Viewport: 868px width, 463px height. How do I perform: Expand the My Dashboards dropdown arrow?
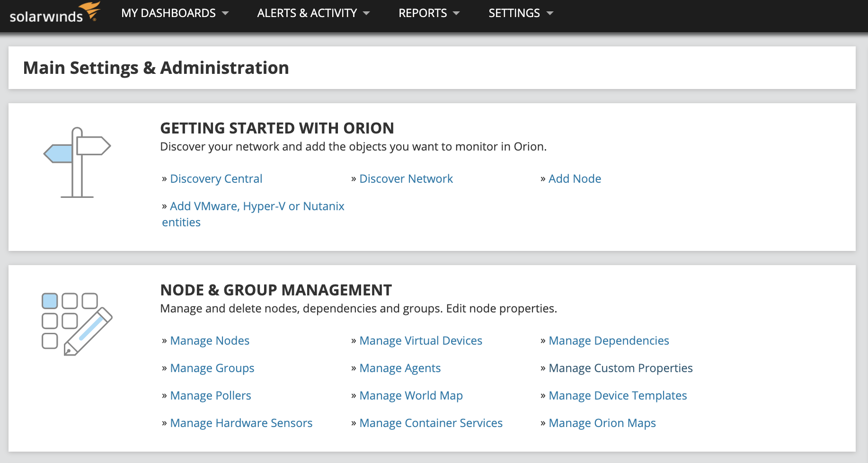tap(225, 13)
